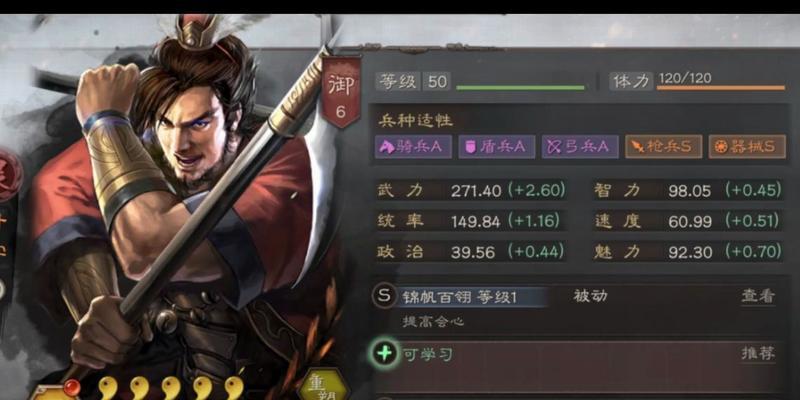Select the 骑兵A cavalry aptitude badge
Image resolution: width=800 pixels, height=400 pixels.
(x=413, y=146)
